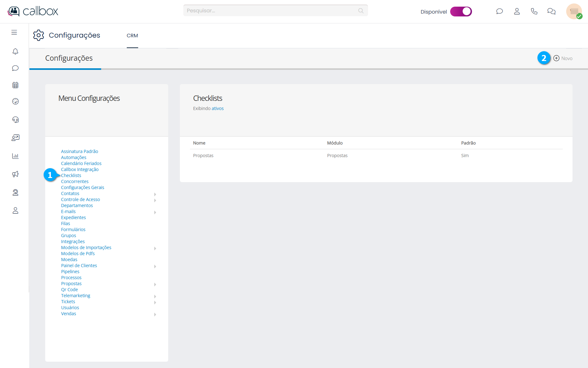Switch to the CRM tab
Screen dimensions: 588x368
(x=132, y=36)
